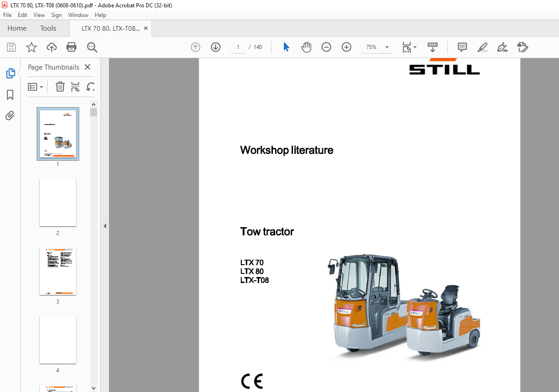Screen dimensions: 559x392
Task: Click the thumbnails scrollbar thumb
Action: 93,112
